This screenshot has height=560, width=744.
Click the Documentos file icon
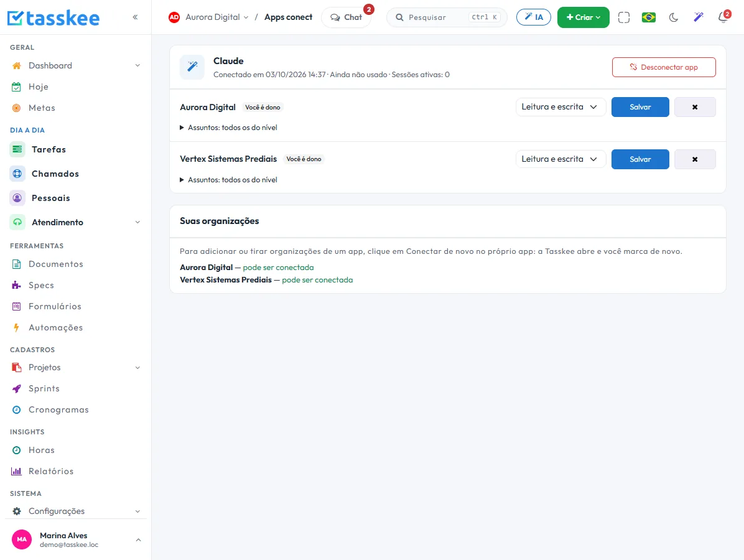tap(17, 264)
